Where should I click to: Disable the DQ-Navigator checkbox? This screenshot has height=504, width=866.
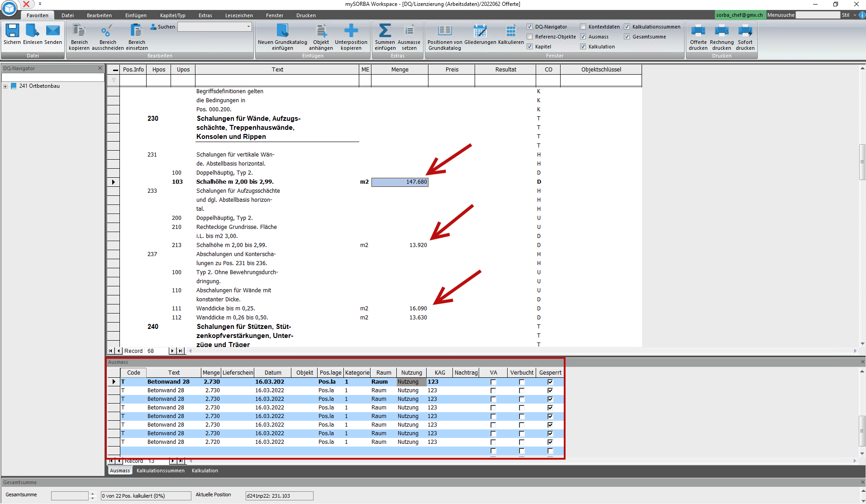(529, 27)
